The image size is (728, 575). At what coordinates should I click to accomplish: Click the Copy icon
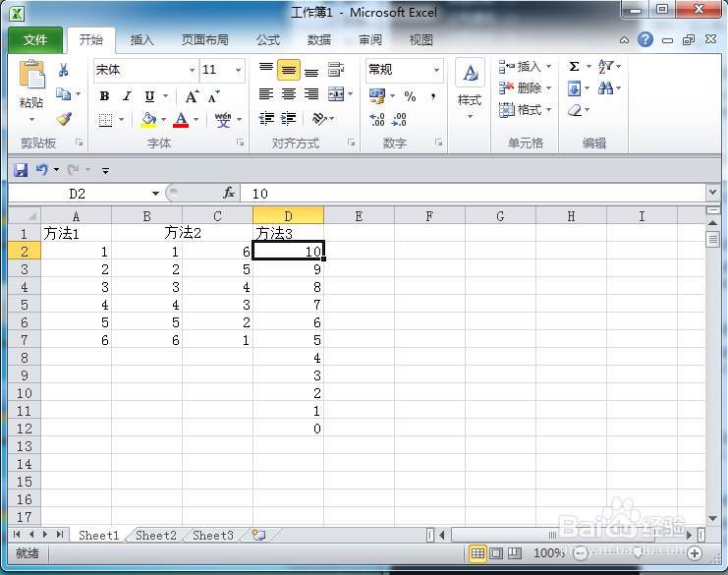click(x=64, y=93)
